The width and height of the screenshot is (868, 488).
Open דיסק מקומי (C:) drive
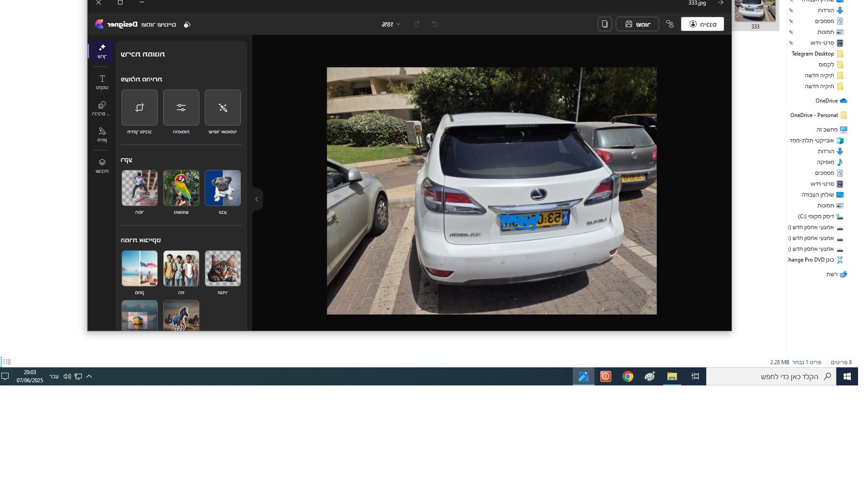tap(821, 216)
